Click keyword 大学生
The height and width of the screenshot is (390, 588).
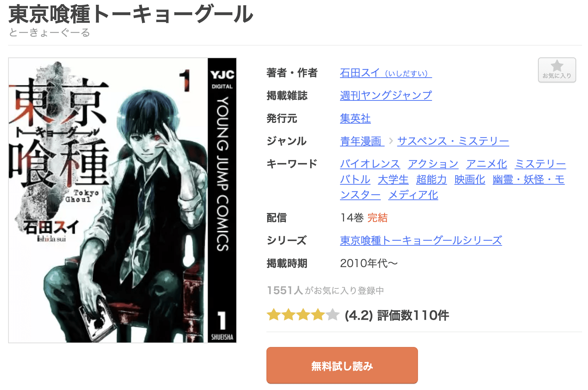[393, 179]
